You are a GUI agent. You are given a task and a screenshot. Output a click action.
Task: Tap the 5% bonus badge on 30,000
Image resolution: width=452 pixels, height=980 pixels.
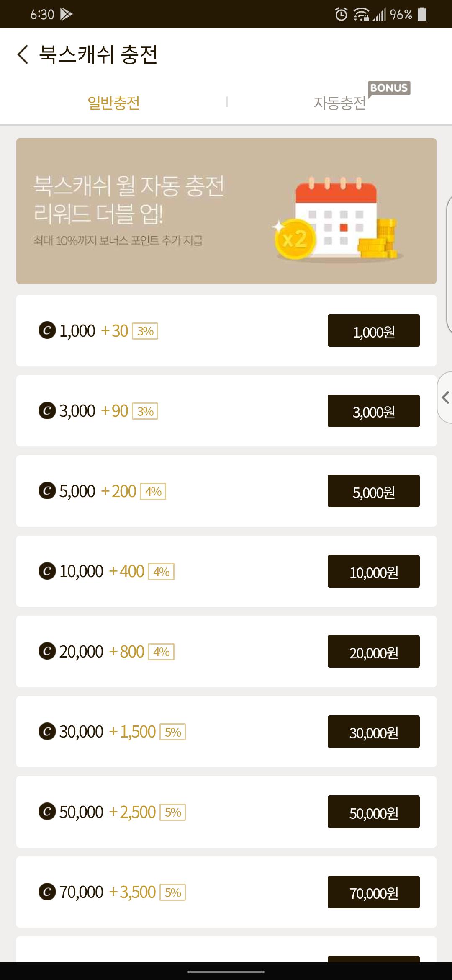coord(173,732)
